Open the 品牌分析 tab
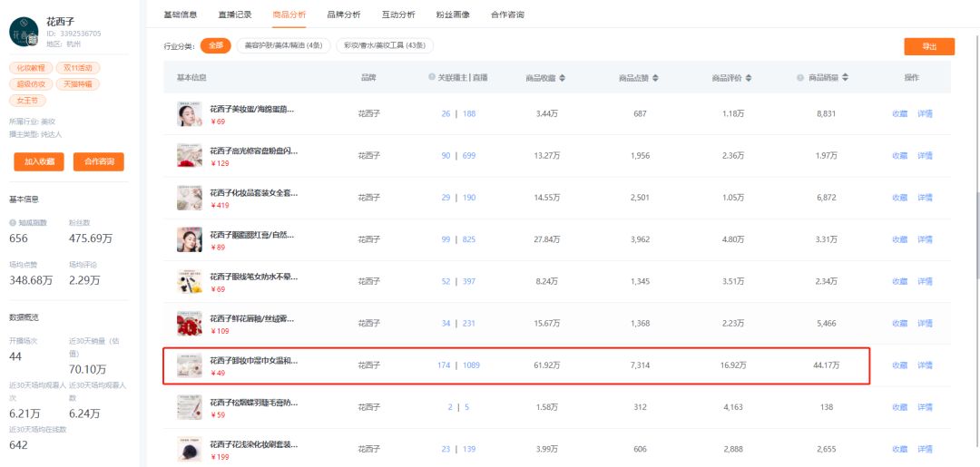Screen dimensions: 980x467 [x=344, y=15]
